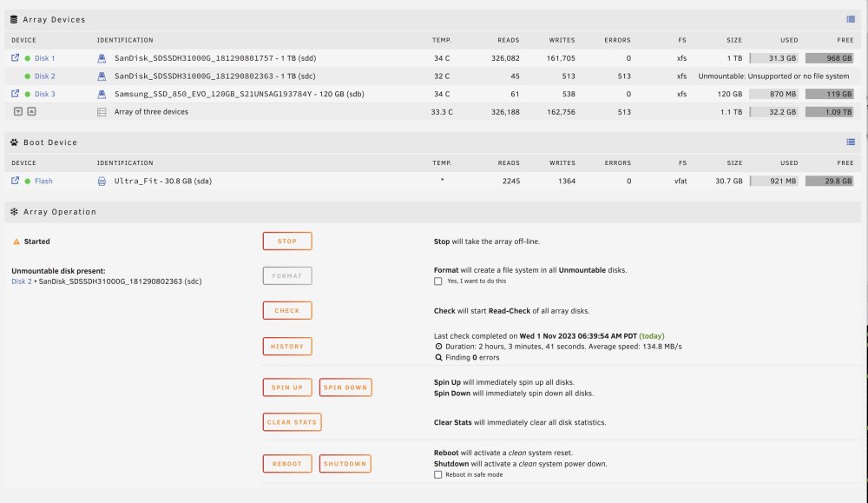Open check HISTORY button
This screenshot has height=503, width=868.
point(287,347)
